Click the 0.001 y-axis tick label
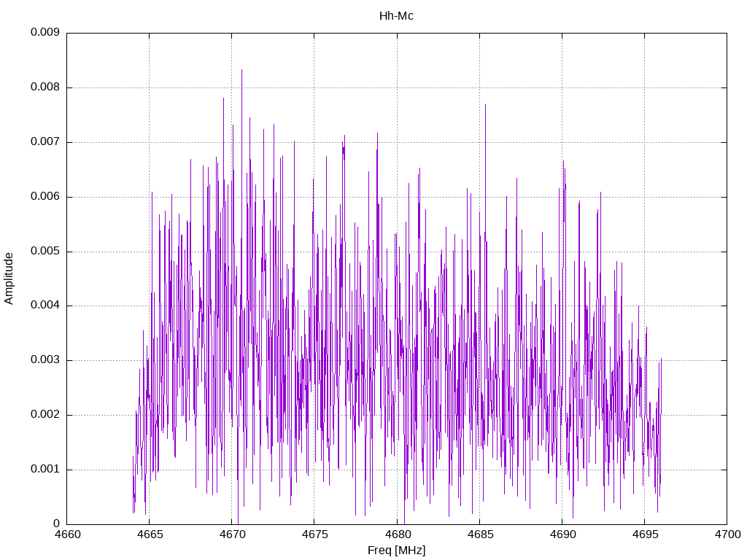 point(45,469)
